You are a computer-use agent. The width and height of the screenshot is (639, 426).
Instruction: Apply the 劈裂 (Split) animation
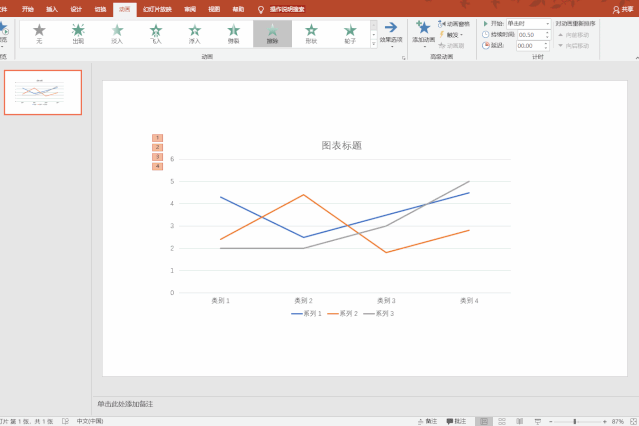click(234, 34)
